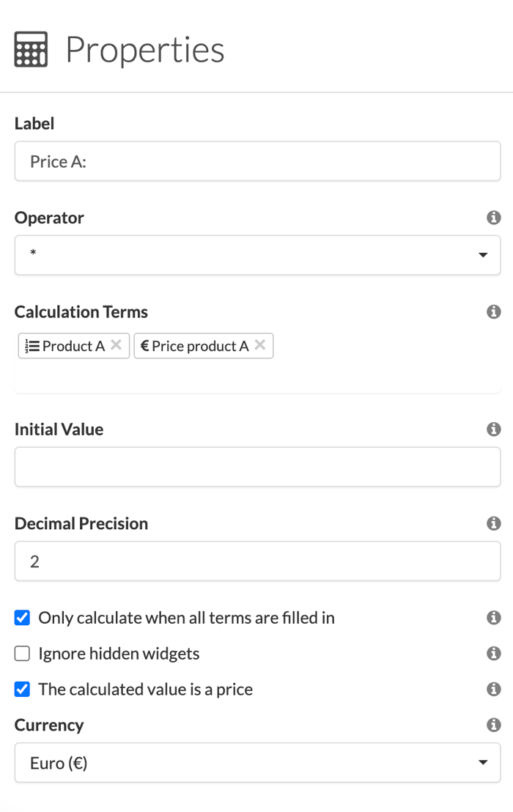Click the info icon beside Initial Value

tap(494, 429)
